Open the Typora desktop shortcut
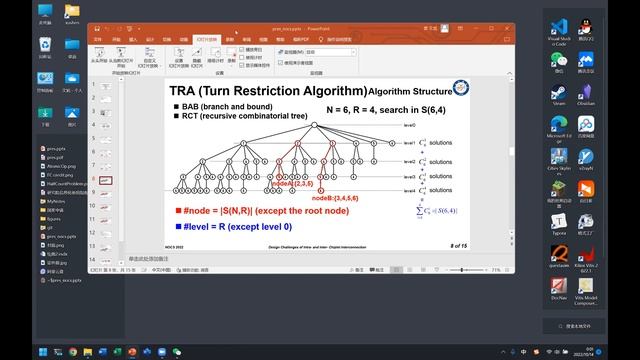 [559, 224]
